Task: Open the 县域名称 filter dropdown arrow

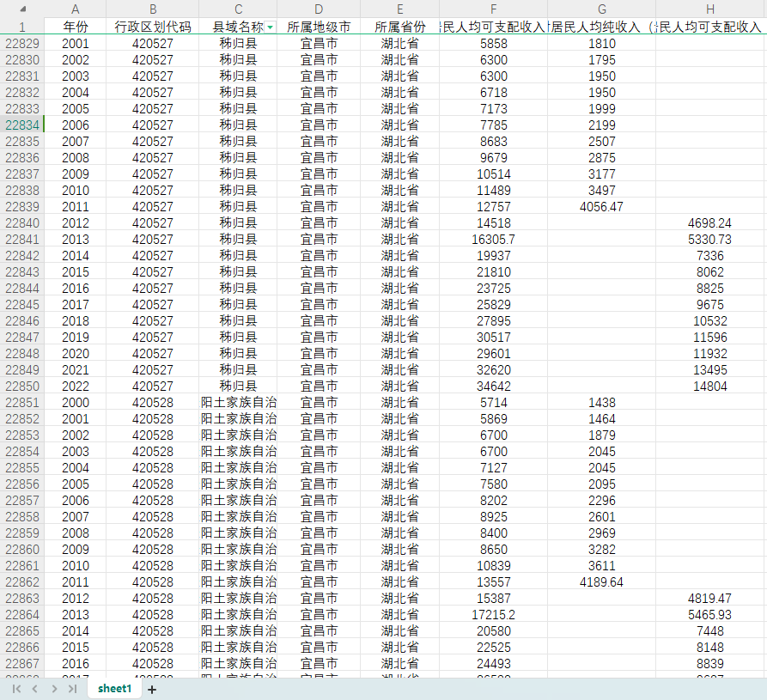Action: pos(270,27)
